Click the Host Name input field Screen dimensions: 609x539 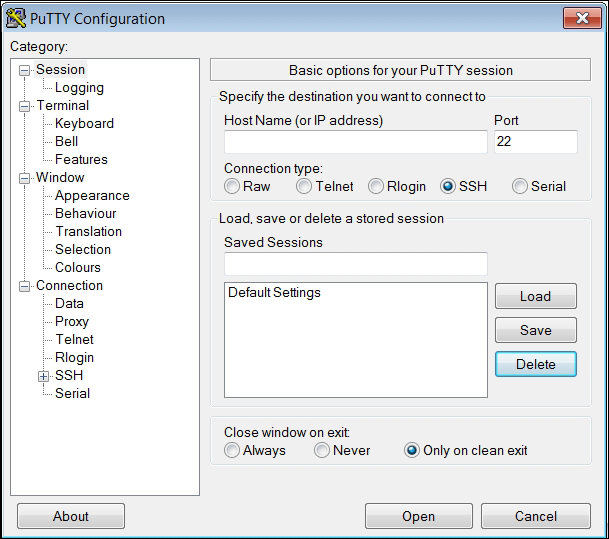click(356, 142)
